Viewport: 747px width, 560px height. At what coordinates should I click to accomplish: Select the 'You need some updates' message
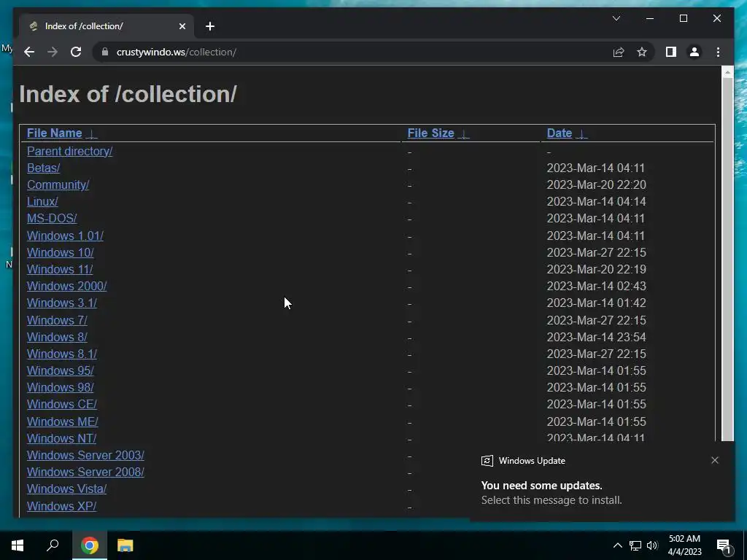click(x=542, y=486)
